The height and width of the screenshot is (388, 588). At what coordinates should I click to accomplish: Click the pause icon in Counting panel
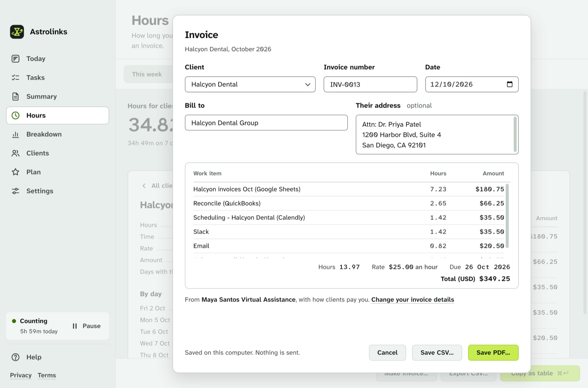(x=75, y=326)
